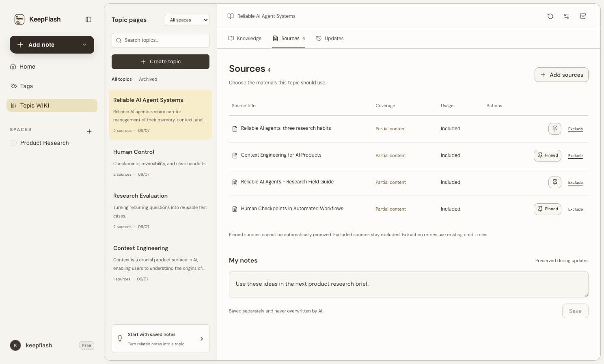604x364 pixels.
Task: Open the Human Control topic card
Action: pyautogui.click(x=160, y=163)
